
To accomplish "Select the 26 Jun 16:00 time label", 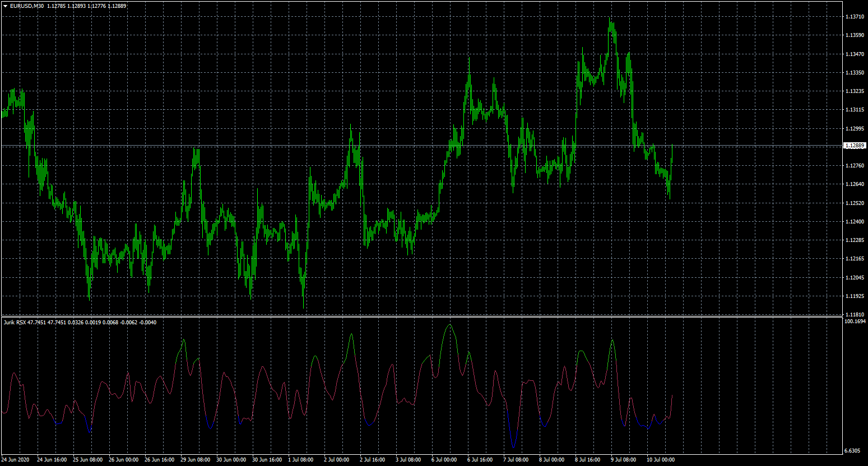I will [160, 460].
